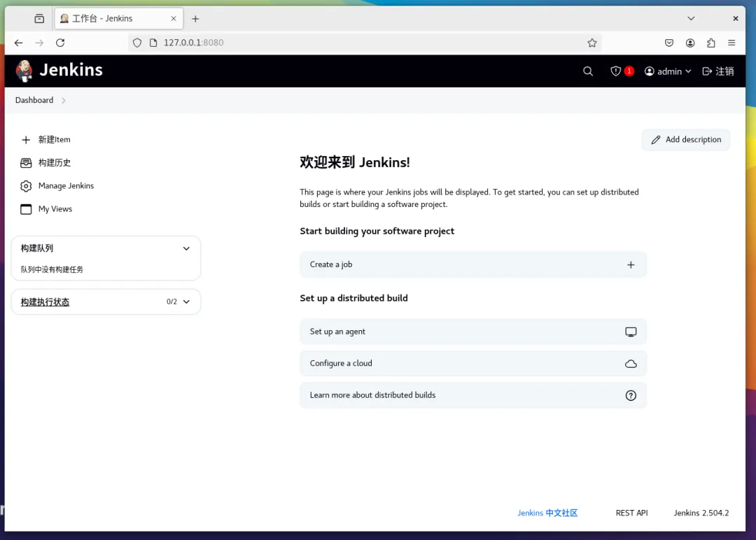The image size is (756, 540).
Task: Open the browser extensions puzzle icon
Action: point(710,43)
